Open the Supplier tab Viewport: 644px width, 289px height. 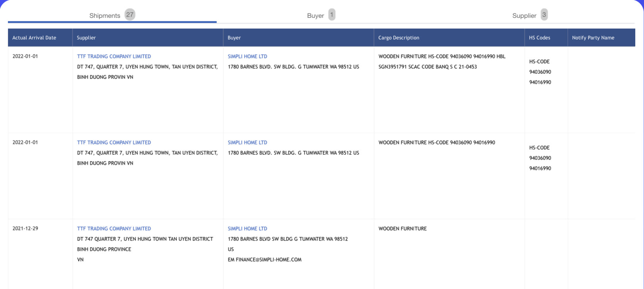pos(530,15)
